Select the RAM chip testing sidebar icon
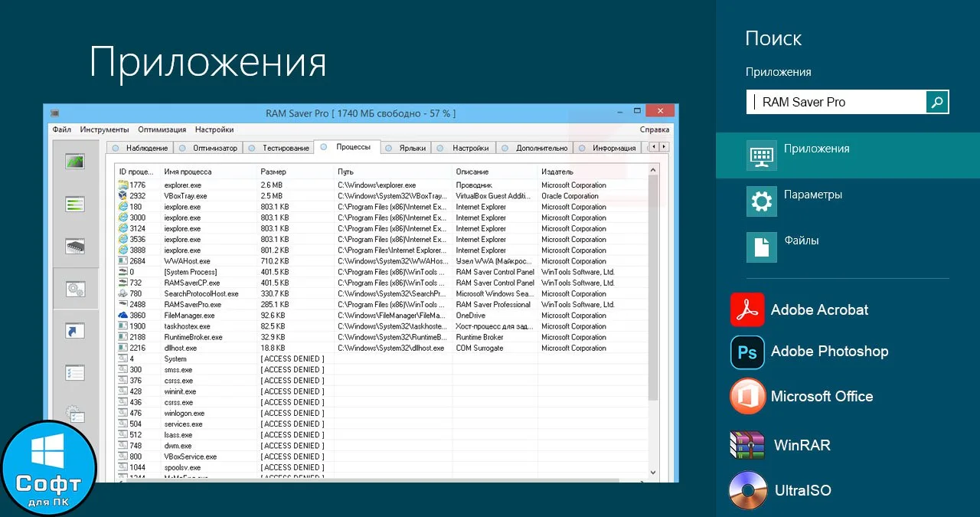Image resolution: width=980 pixels, height=517 pixels. click(x=74, y=247)
